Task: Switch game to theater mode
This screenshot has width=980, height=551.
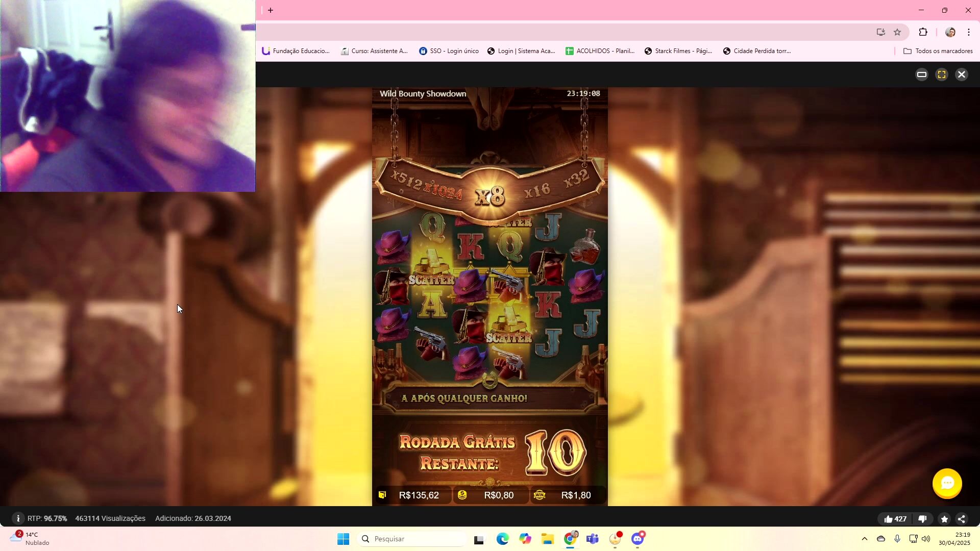Action: coord(922,74)
